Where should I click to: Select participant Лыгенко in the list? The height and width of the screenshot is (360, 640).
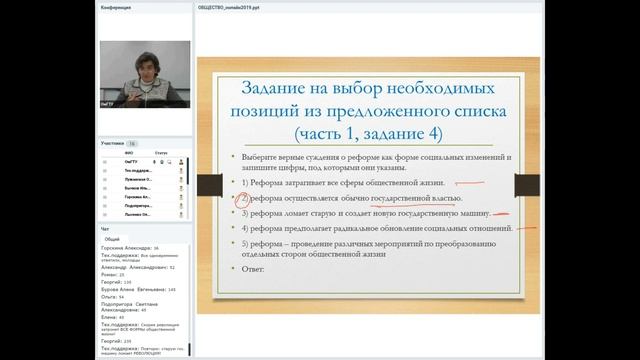click(138, 215)
